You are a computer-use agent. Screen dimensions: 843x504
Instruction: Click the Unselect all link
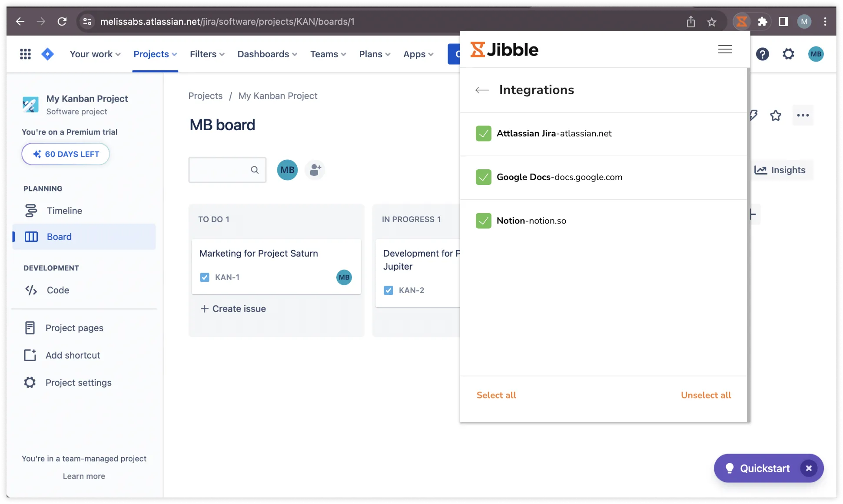click(x=706, y=395)
